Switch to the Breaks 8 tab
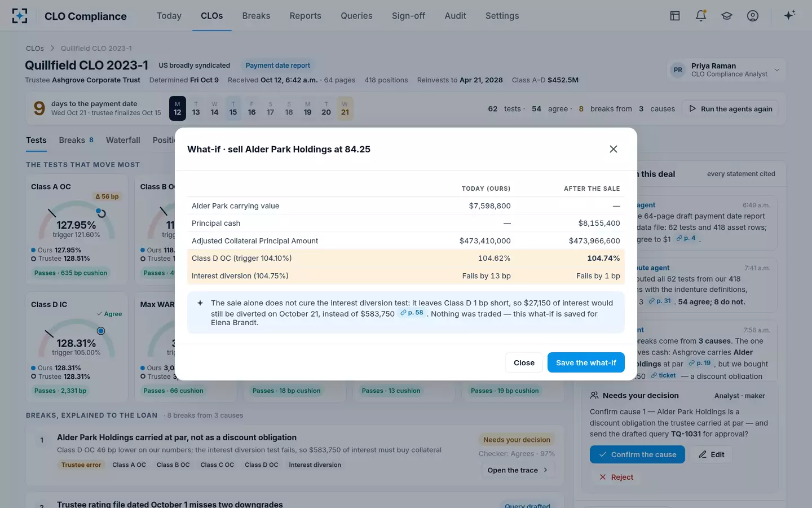Image resolution: width=812 pixels, height=508 pixels. 76,140
